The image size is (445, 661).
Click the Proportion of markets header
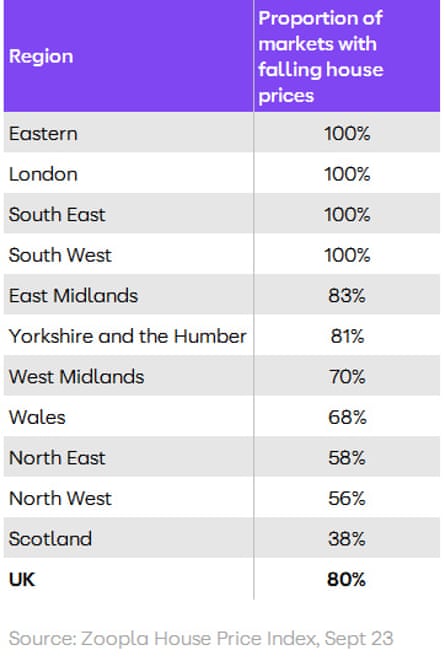(321, 56)
